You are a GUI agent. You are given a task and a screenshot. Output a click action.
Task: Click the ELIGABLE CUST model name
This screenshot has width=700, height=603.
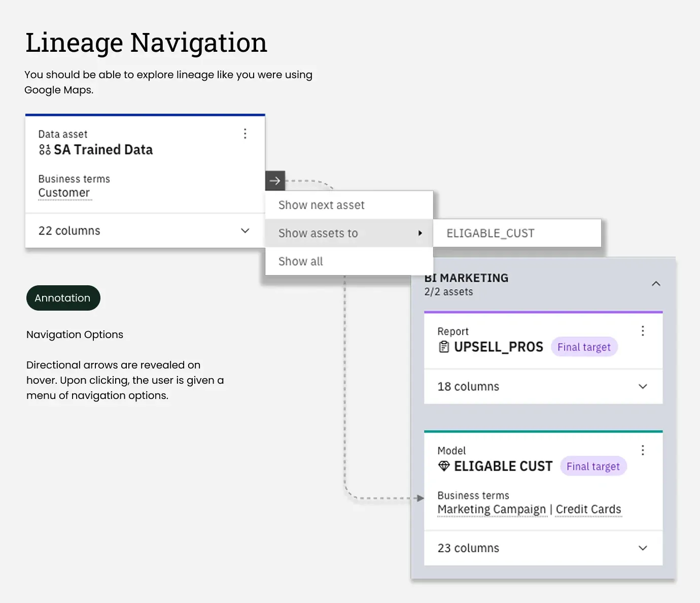(x=503, y=466)
